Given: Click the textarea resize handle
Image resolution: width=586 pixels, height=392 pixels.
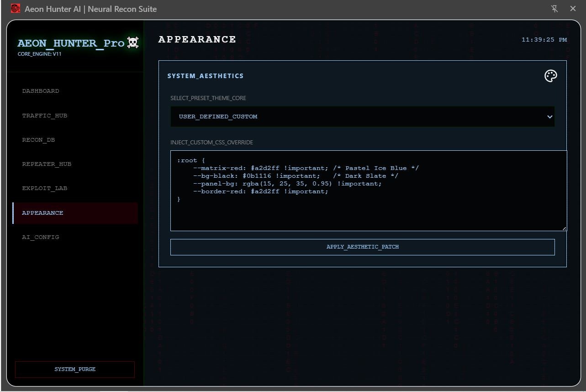Looking at the screenshot, I should point(564,228).
